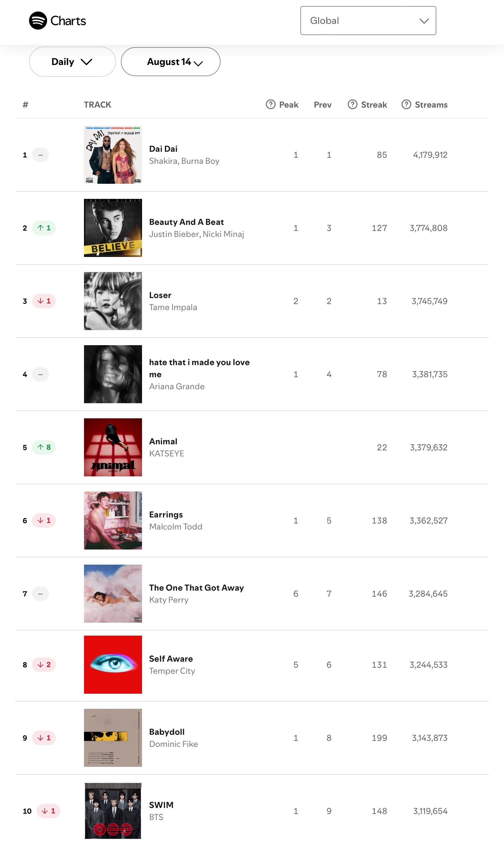This screenshot has height=843, width=504.
Task: Expand the Daily frequency dropdown
Action: point(72,62)
